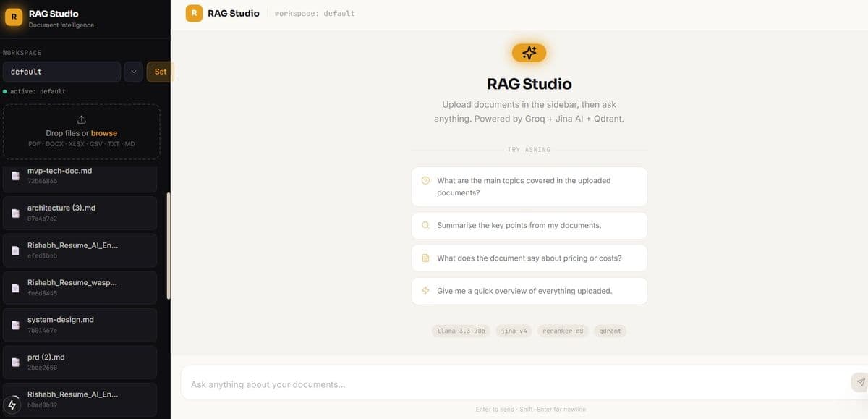Click the sparkle icon beside quick overview suggestion
868x419 pixels.
click(425, 290)
